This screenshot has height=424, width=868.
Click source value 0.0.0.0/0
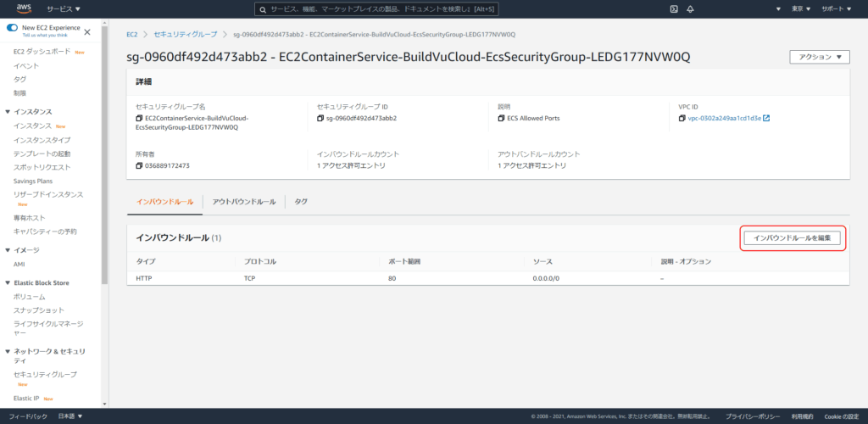(547, 278)
